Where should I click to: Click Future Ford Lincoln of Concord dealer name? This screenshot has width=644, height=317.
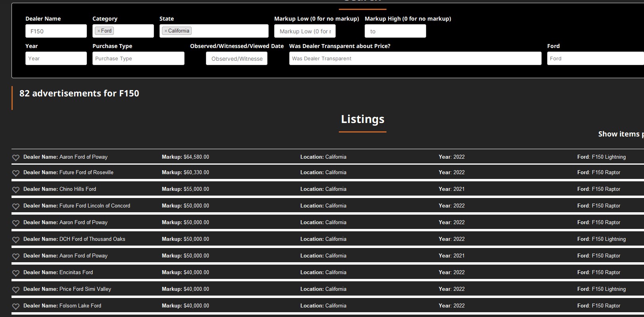pyautogui.click(x=95, y=206)
